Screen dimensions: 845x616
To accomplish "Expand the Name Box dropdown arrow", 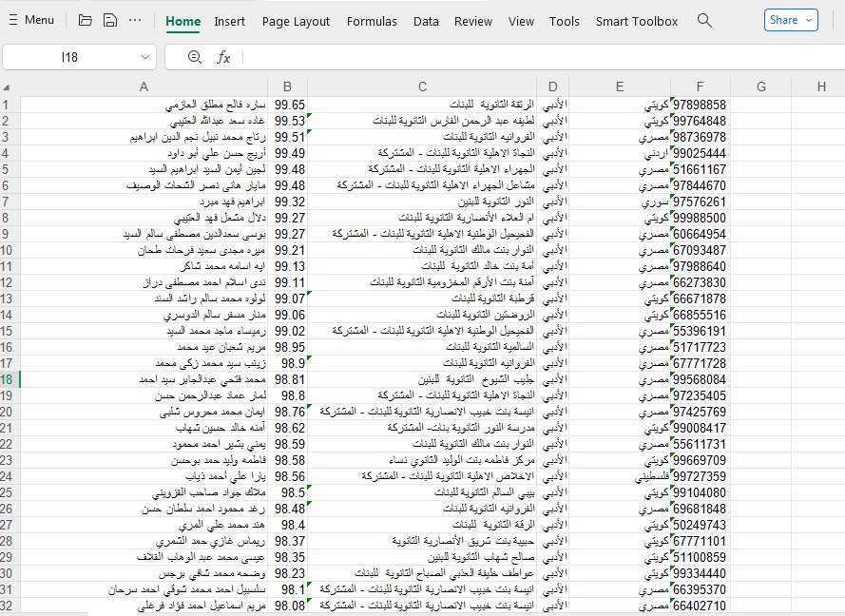I will click(144, 57).
